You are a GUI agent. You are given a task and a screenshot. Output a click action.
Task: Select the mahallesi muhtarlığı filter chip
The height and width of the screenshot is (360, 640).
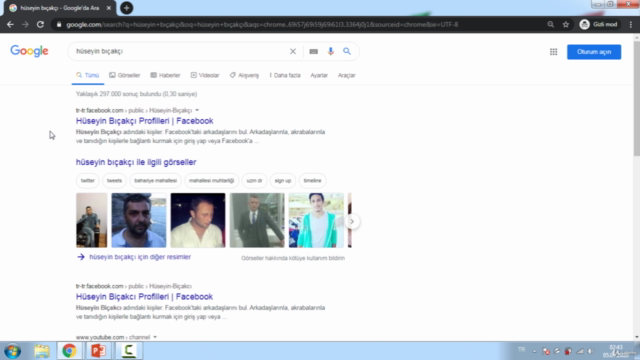(x=211, y=180)
